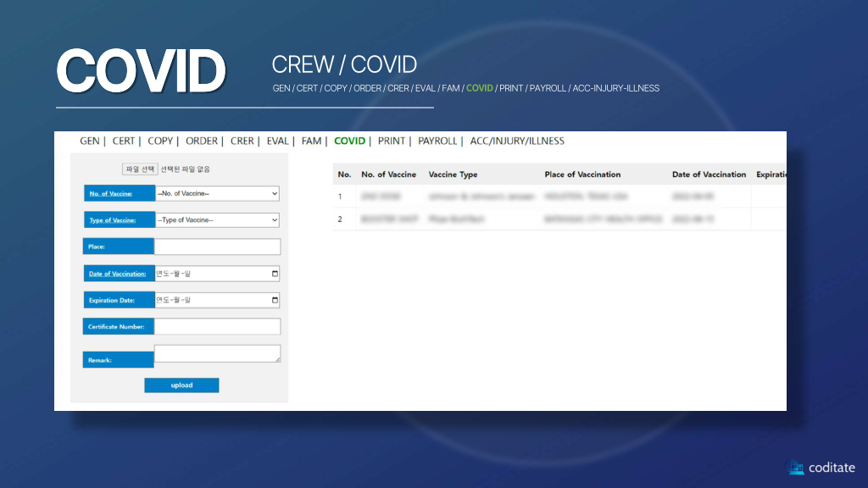This screenshot has width=868, height=488.
Task: Expand the No. of Vaccine dropdown
Action: tap(217, 193)
